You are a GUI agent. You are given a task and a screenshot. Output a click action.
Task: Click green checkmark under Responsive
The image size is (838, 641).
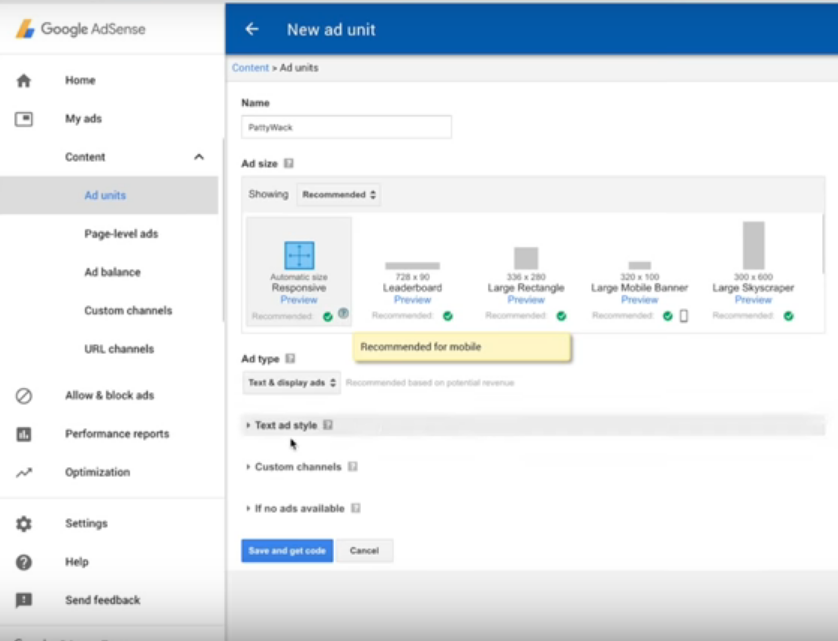[x=328, y=316]
